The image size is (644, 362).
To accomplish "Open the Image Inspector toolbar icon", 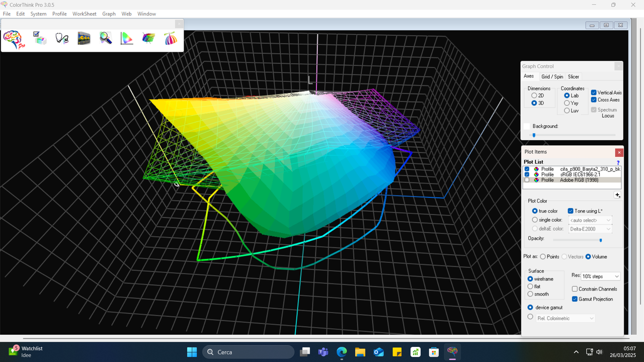I will 84,38.
